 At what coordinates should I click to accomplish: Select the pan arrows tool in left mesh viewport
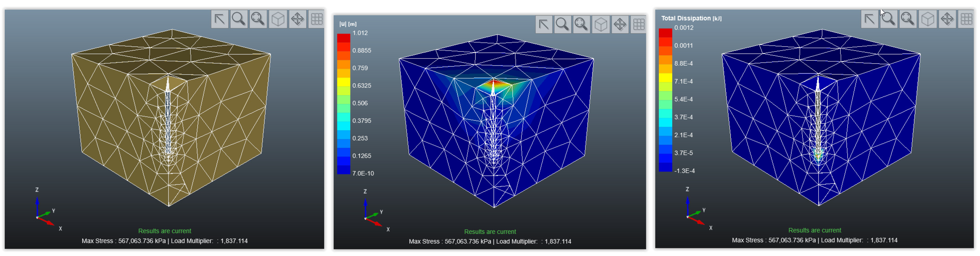coord(297,19)
